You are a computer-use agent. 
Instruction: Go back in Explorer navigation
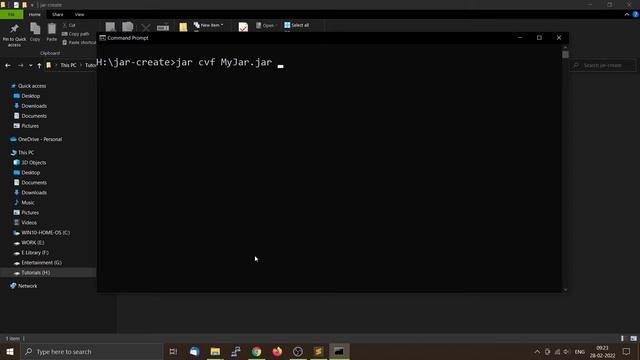click(x=8, y=65)
